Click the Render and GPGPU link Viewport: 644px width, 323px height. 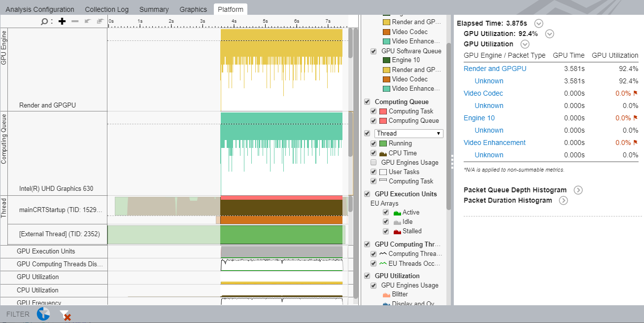pos(495,69)
